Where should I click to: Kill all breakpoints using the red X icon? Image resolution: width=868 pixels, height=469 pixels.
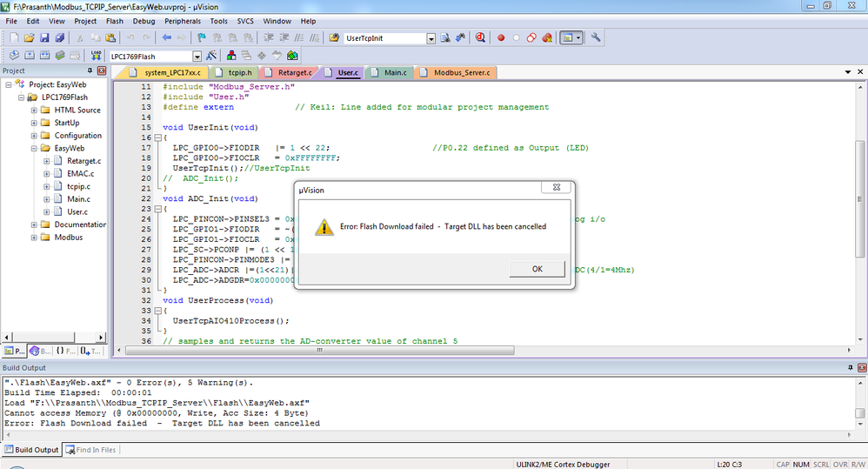point(547,37)
